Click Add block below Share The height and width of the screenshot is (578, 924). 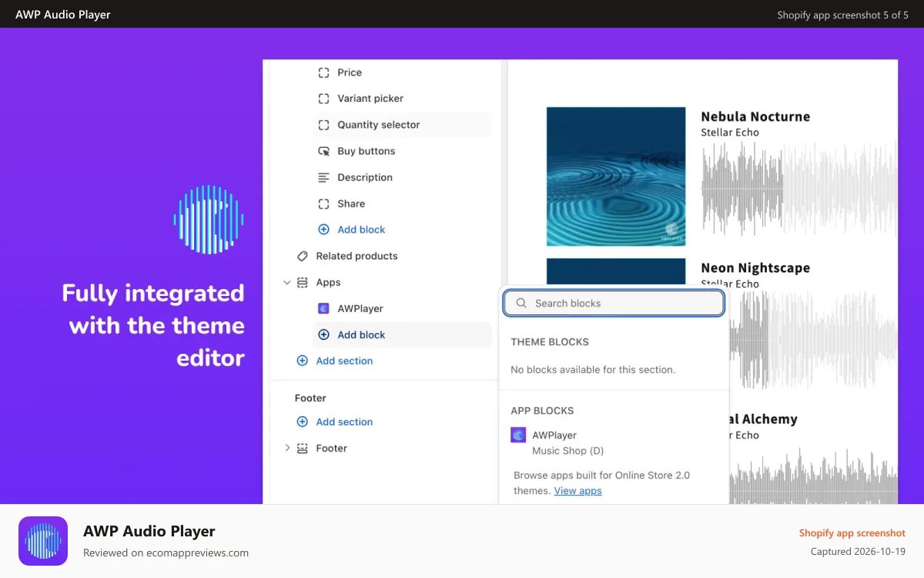pos(361,230)
